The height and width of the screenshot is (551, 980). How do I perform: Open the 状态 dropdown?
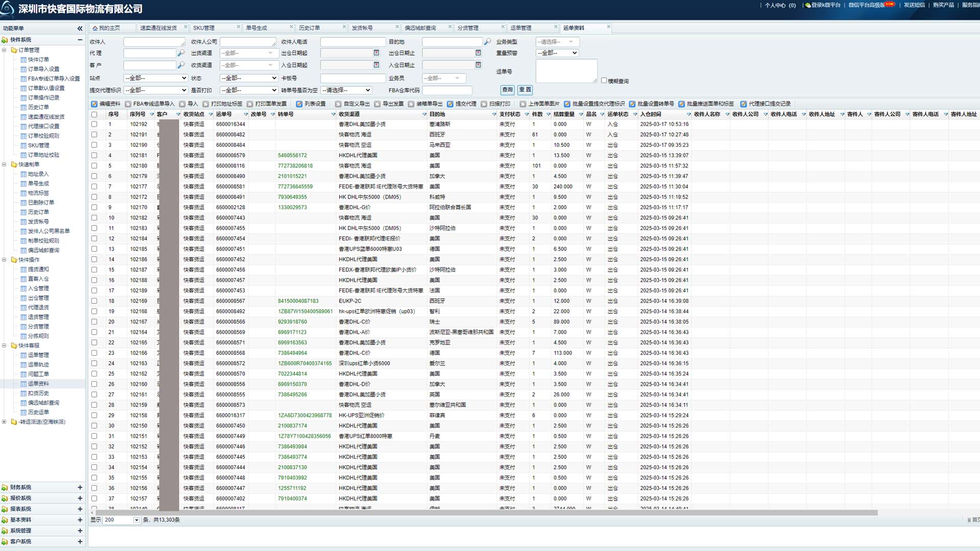click(249, 78)
